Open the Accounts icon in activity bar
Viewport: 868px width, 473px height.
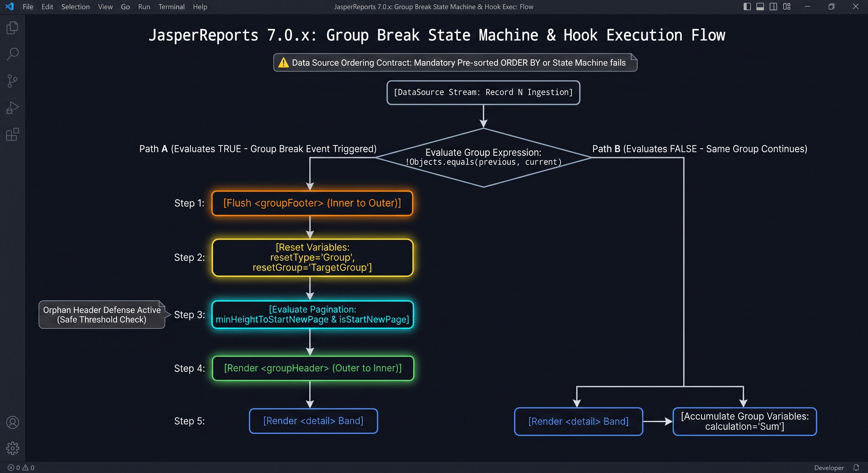point(12,422)
